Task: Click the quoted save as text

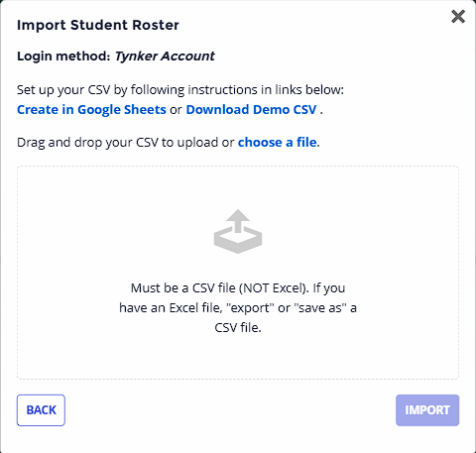Action: tap(320, 307)
